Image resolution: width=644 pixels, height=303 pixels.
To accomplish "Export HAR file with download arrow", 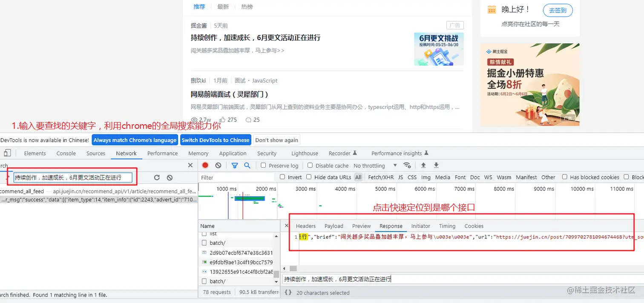I will (x=436, y=165).
